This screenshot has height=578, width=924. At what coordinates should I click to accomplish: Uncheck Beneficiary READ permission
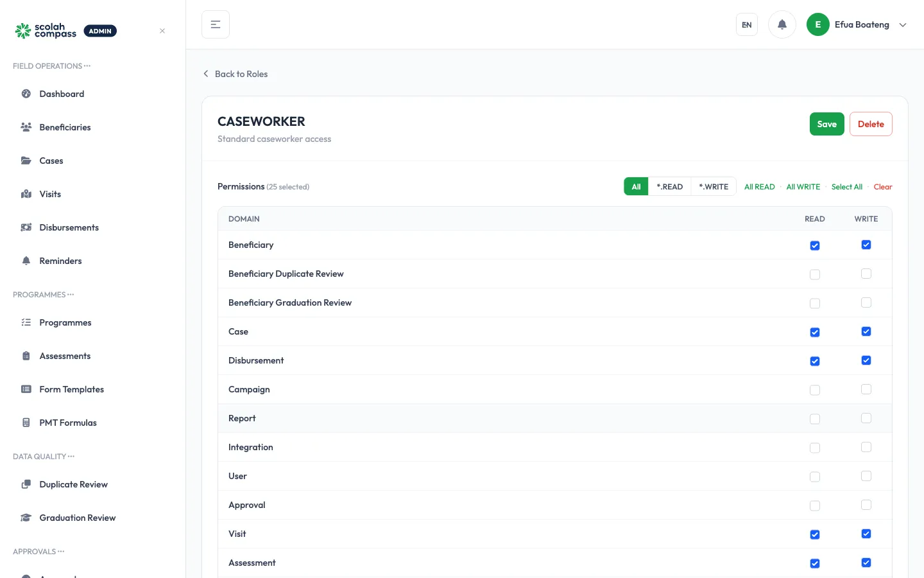pos(815,245)
